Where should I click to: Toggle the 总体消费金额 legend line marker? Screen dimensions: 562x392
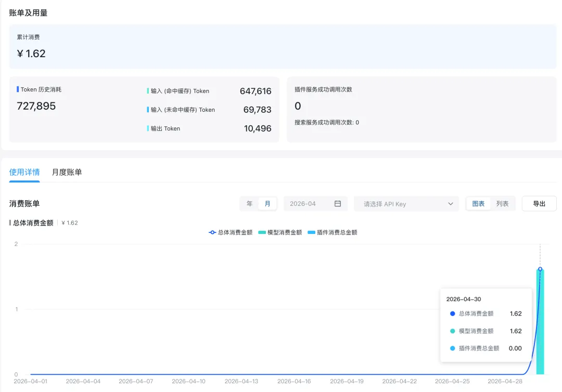pos(212,232)
